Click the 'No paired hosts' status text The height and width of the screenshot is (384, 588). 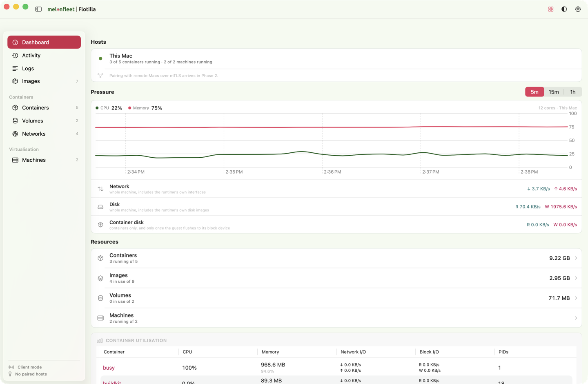coord(31,374)
